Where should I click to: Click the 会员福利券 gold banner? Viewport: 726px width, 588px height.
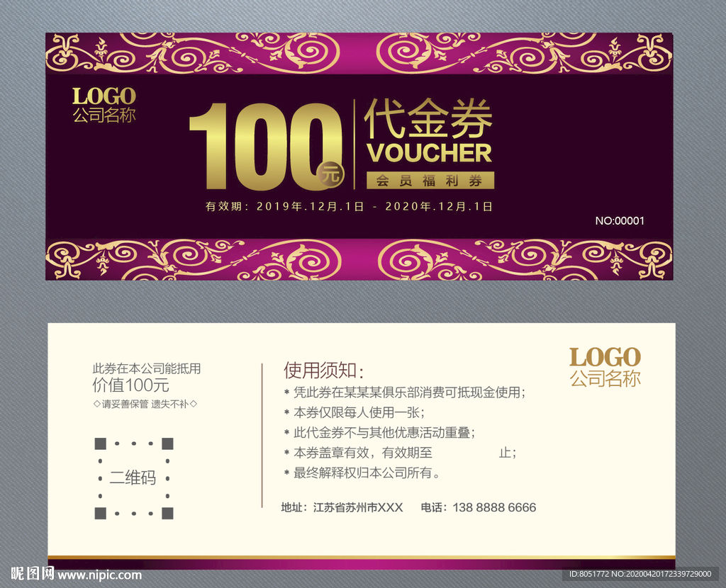pos(430,181)
